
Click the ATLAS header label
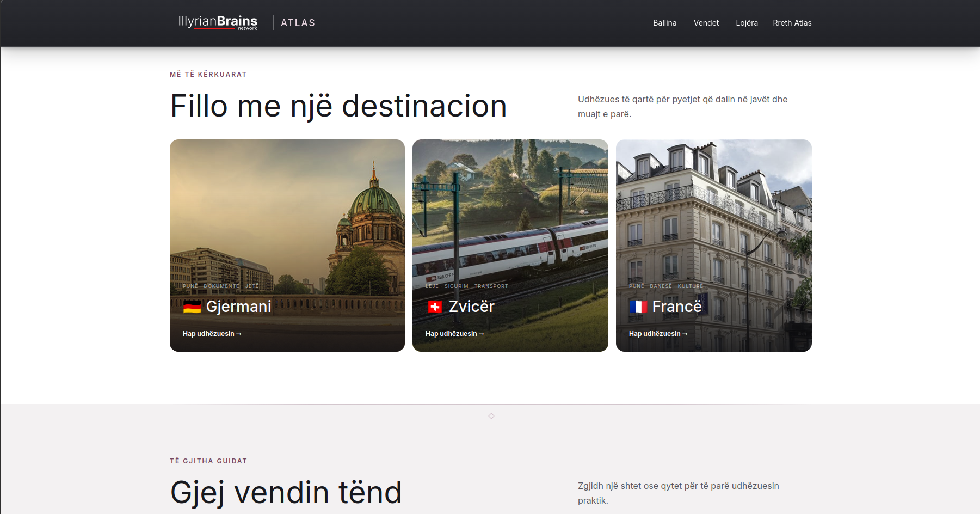298,23
